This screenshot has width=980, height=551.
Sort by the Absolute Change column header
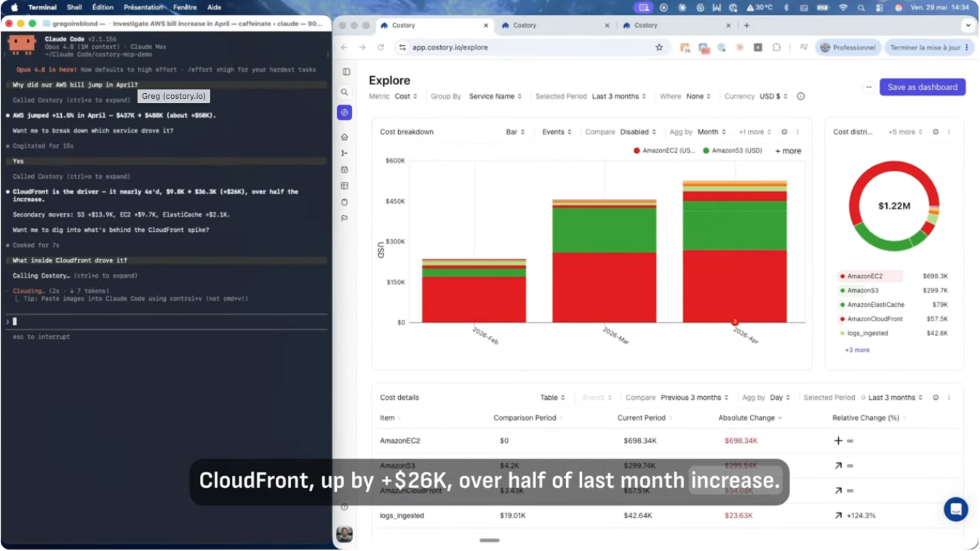[750, 418]
